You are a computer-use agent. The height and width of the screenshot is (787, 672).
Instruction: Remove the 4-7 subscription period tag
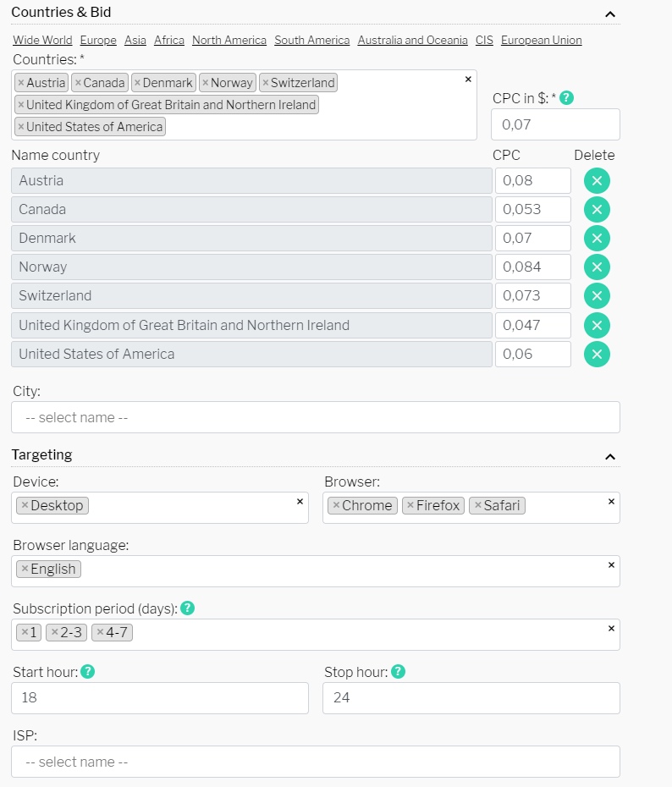tap(100, 632)
